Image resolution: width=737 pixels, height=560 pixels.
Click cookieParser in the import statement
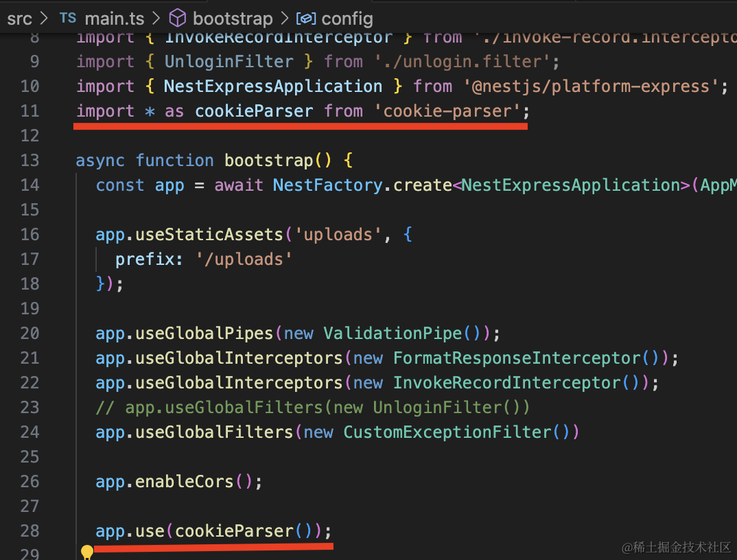pos(254,111)
